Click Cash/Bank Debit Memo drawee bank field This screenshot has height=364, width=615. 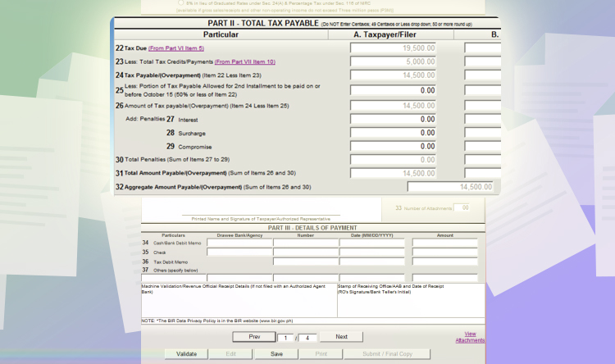click(239, 243)
